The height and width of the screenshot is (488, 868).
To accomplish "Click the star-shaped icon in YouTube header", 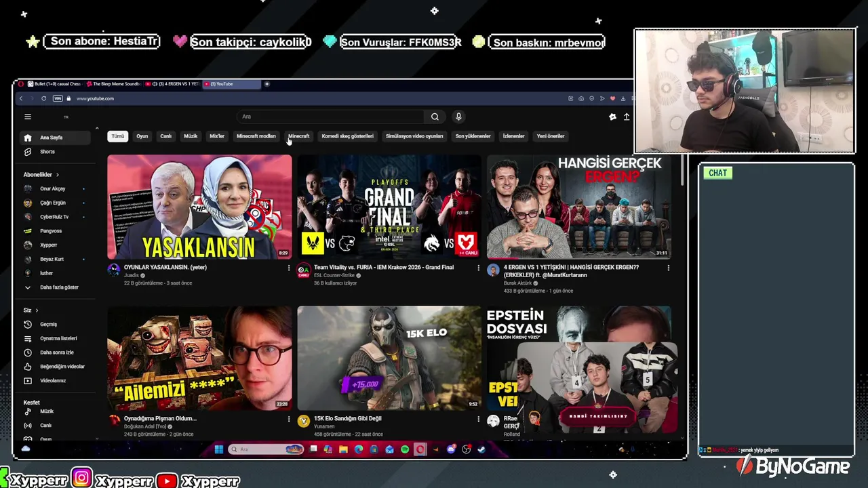I will pos(612,117).
